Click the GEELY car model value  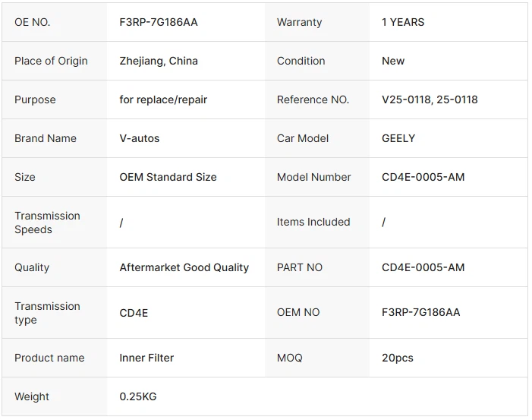398,138
